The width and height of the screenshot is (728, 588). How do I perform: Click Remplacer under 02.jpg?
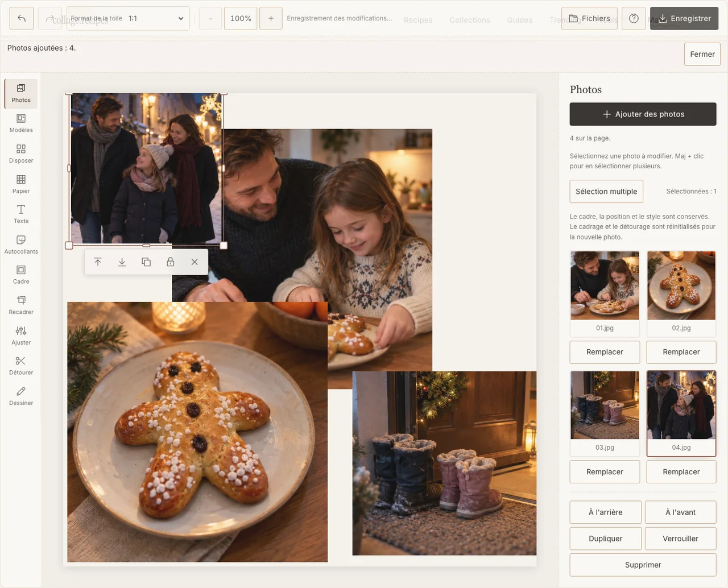[681, 352]
